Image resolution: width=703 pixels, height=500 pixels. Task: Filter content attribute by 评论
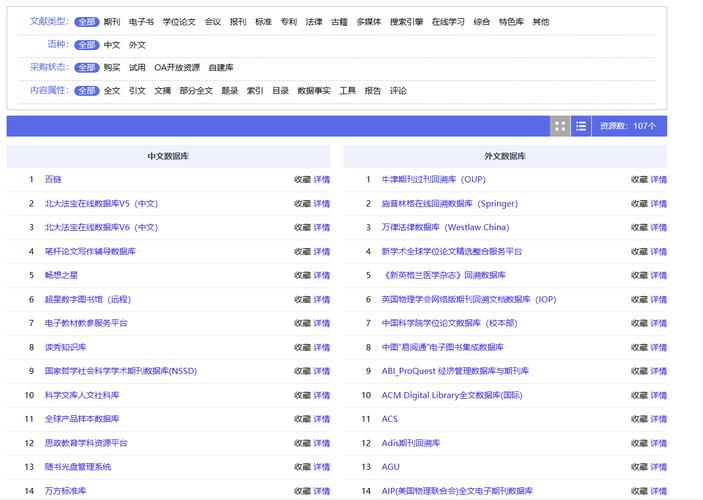(x=398, y=91)
